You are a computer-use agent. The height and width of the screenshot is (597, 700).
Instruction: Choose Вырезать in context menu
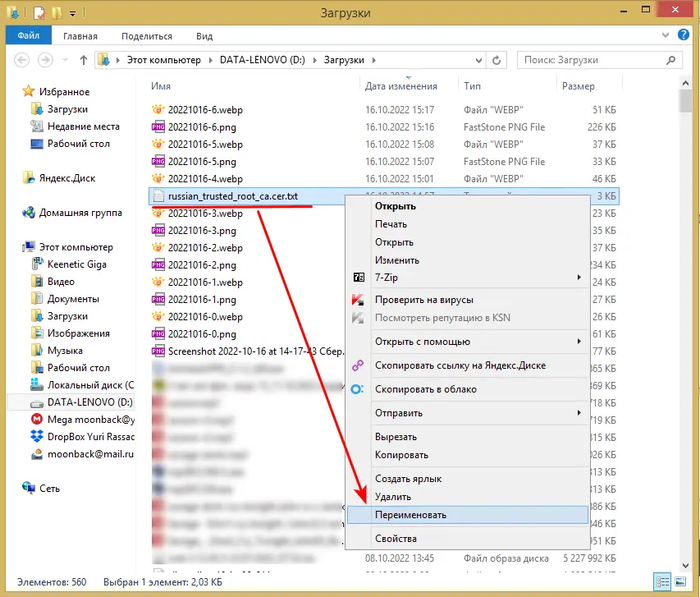click(x=468, y=437)
